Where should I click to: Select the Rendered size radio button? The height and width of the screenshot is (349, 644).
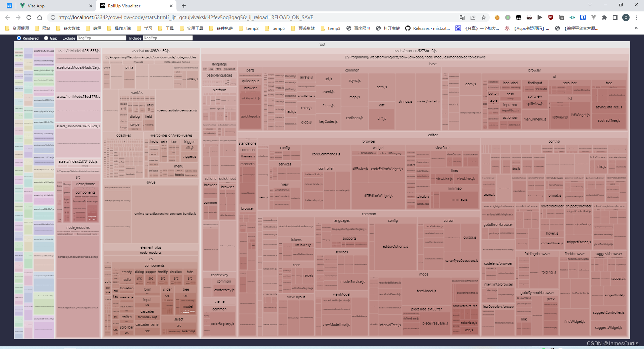click(x=19, y=38)
